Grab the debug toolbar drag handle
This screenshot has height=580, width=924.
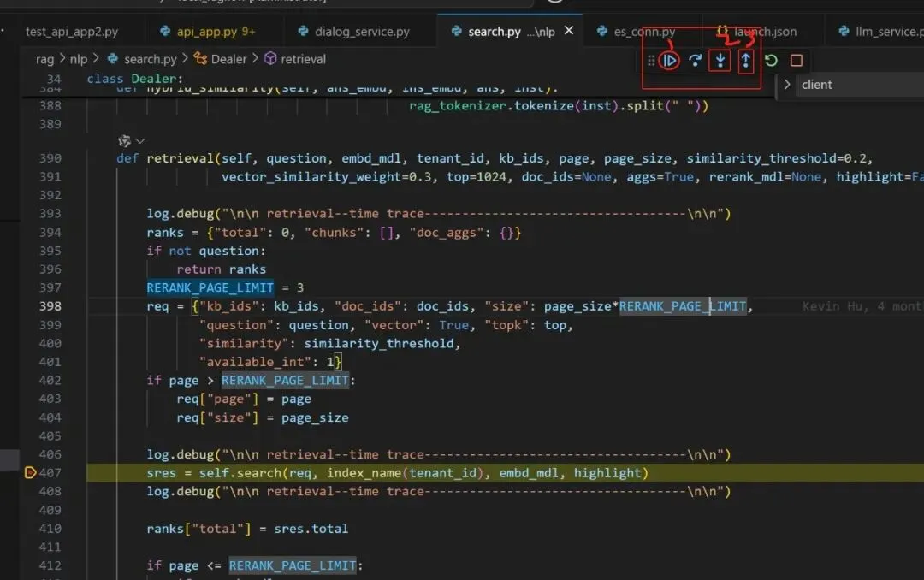pos(651,60)
